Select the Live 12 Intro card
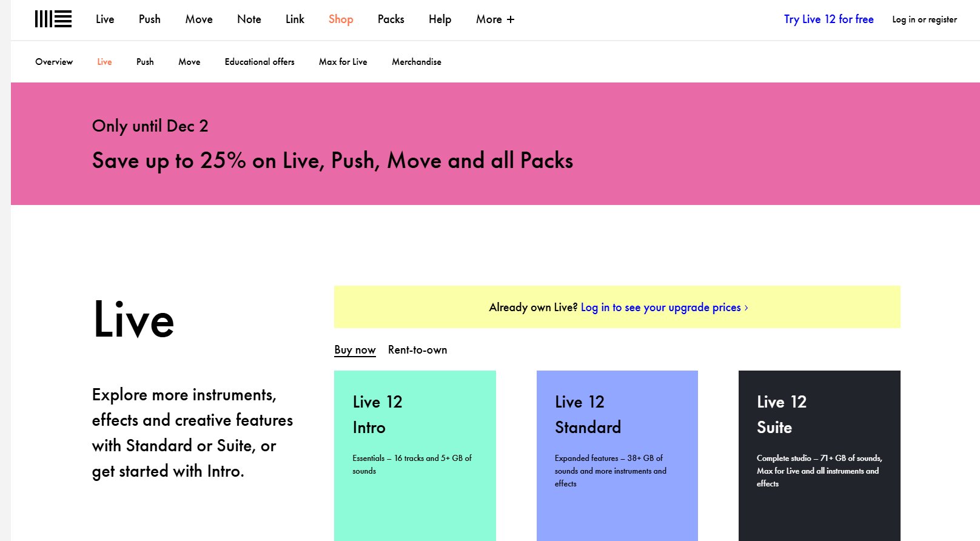This screenshot has height=541, width=980. [x=415, y=455]
